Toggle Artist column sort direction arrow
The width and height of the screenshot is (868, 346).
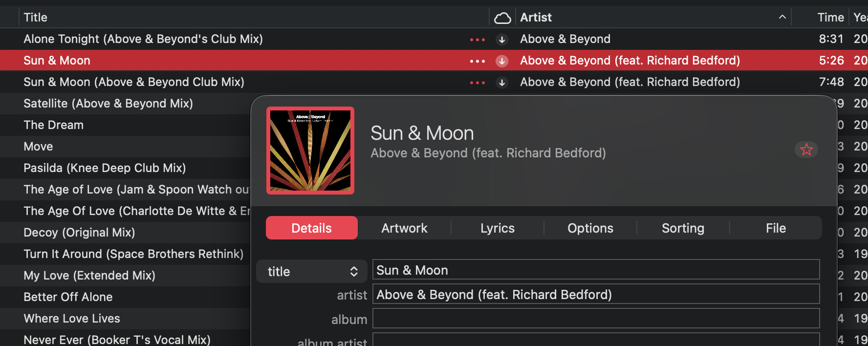tap(782, 17)
